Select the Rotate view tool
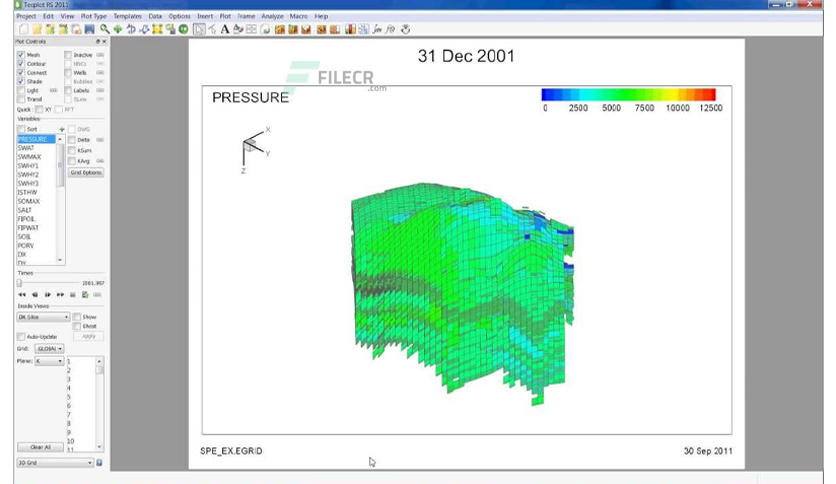The image size is (836, 484). [131, 29]
